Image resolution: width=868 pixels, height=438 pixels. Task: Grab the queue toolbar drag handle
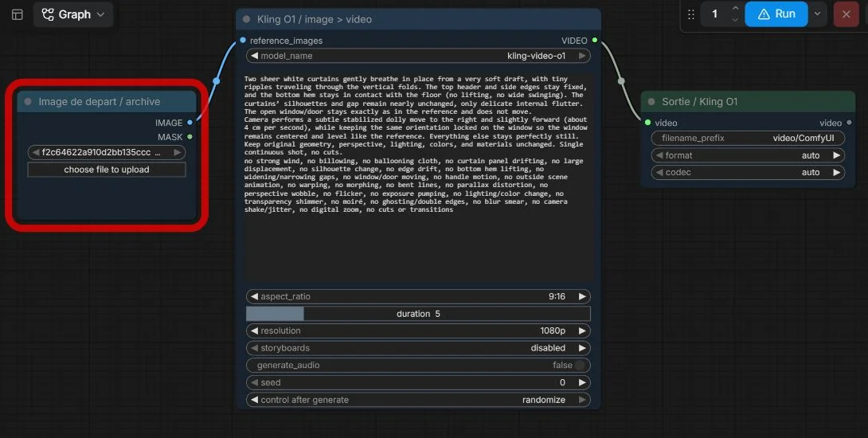(x=691, y=14)
